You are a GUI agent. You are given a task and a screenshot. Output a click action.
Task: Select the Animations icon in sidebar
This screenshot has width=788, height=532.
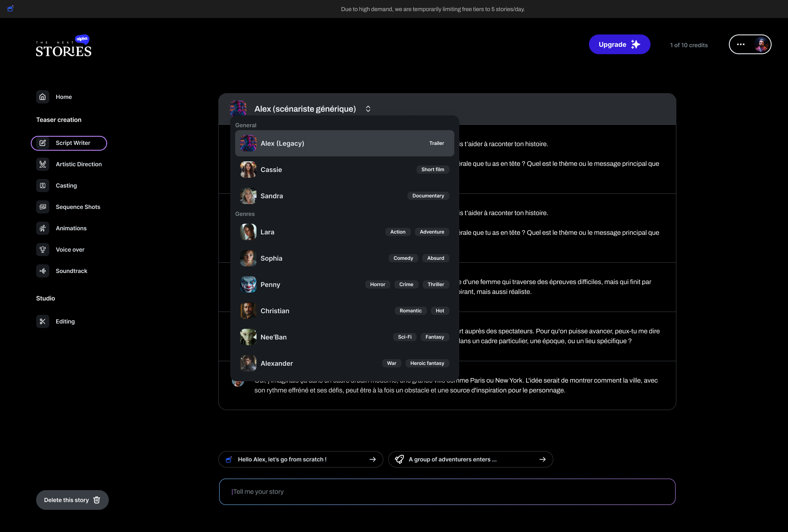(x=43, y=228)
